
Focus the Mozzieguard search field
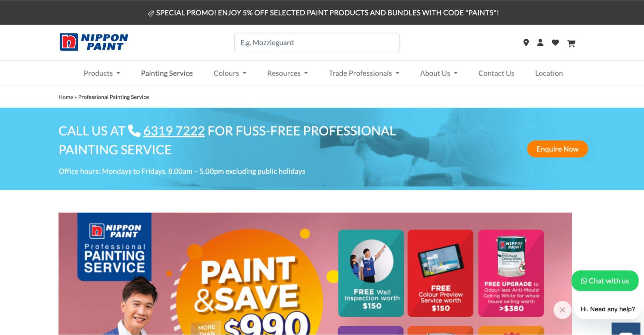317,42
